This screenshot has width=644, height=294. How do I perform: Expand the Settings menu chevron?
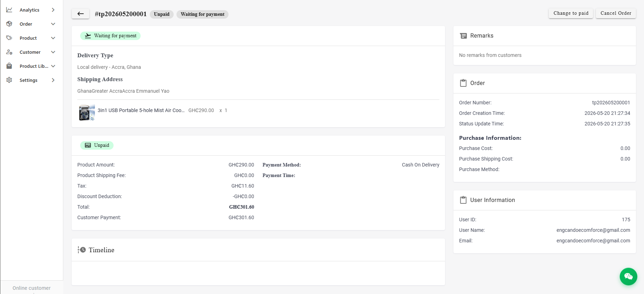pos(53,80)
